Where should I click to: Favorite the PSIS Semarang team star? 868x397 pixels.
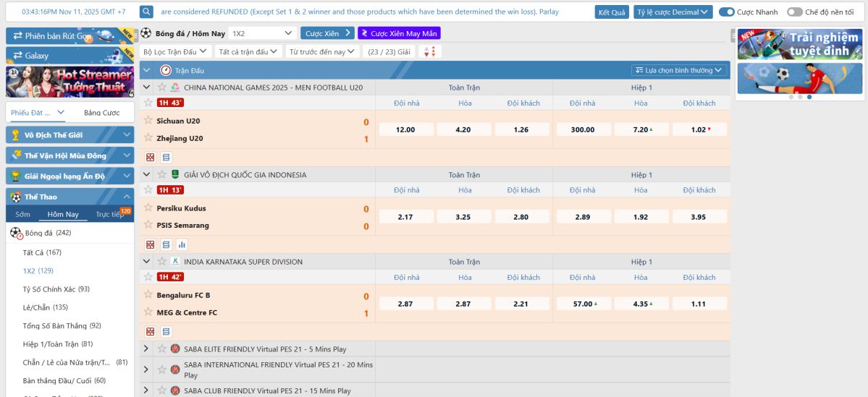pyautogui.click(x=148, y=225)
